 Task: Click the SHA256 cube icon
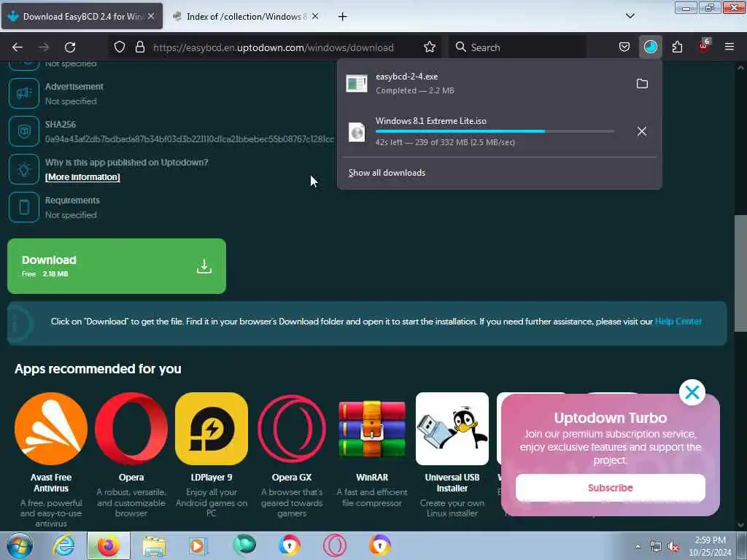pyautogui.click(x=24, y=131)
